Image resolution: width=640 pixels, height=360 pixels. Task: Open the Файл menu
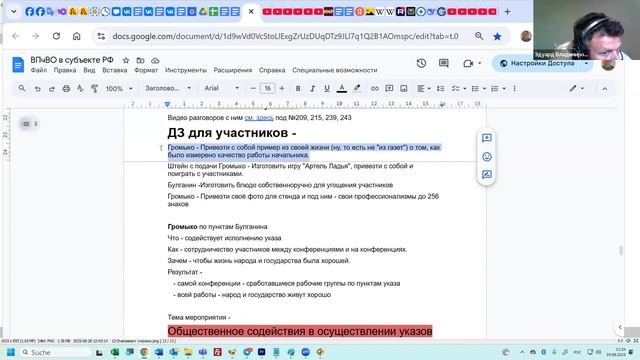(39, 70)
